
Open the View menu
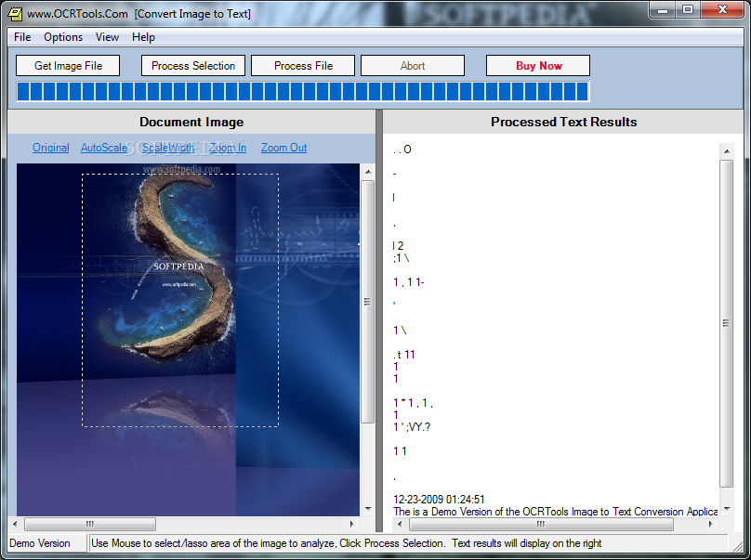click(x=107, y=37)
